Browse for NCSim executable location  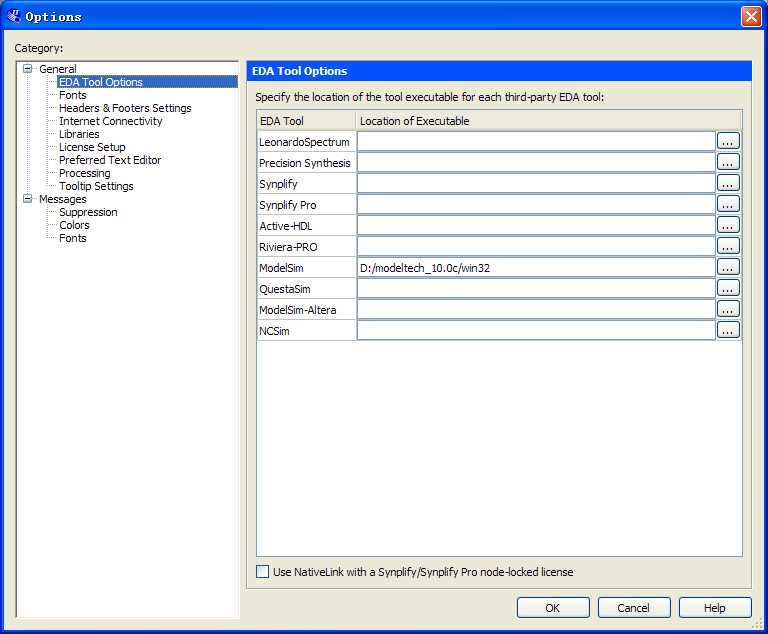(728, 331)
